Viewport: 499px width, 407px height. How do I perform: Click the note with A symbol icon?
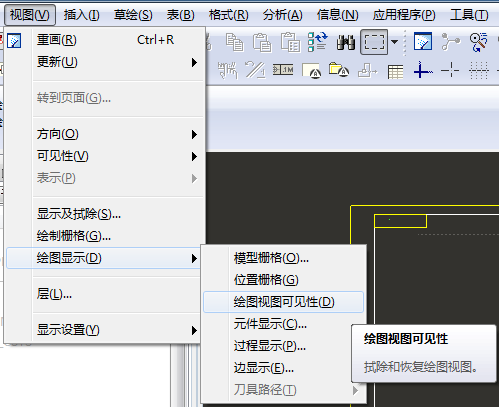coord(311,71)
